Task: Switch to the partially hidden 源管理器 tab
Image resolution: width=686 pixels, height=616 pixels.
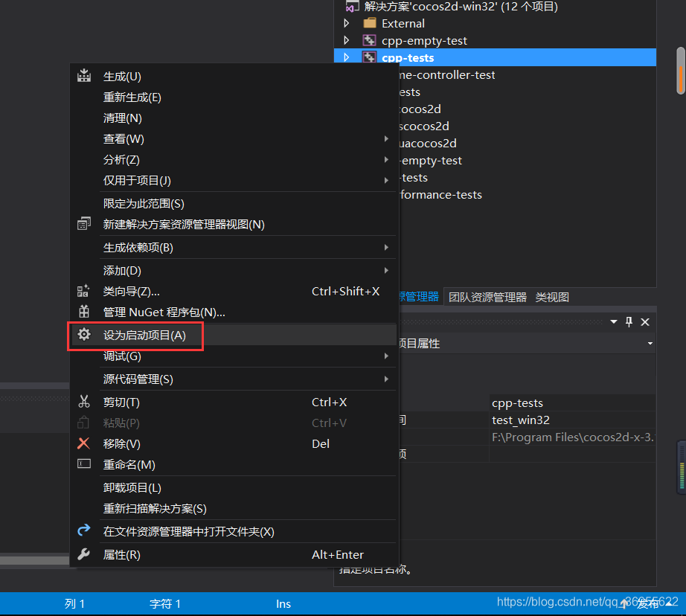Action: (x=419, y=297)
